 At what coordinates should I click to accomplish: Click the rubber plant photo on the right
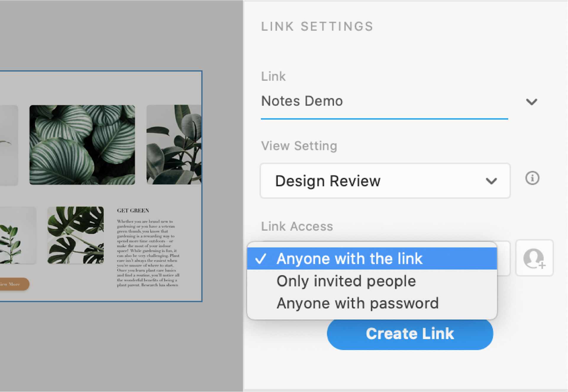(x=173, y=145)
